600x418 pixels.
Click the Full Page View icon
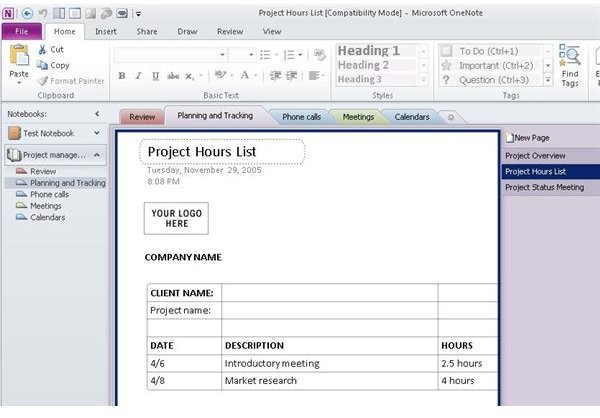(75, 14)
